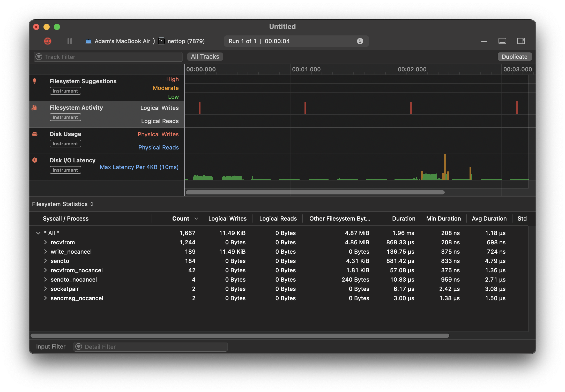Sort by the Std column header
The height and width of the screenshot is (392, 565).
click(x=522, y=218)
